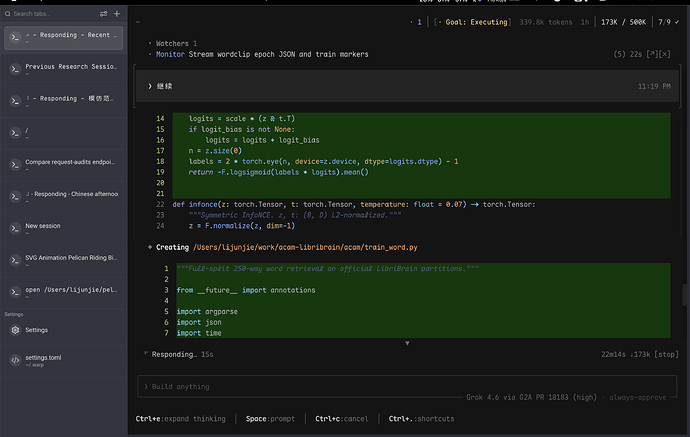The height and width of the screenshot is (437, 690).
Task: Add a new tab with plus icon
Action: (x=117, y=14)
